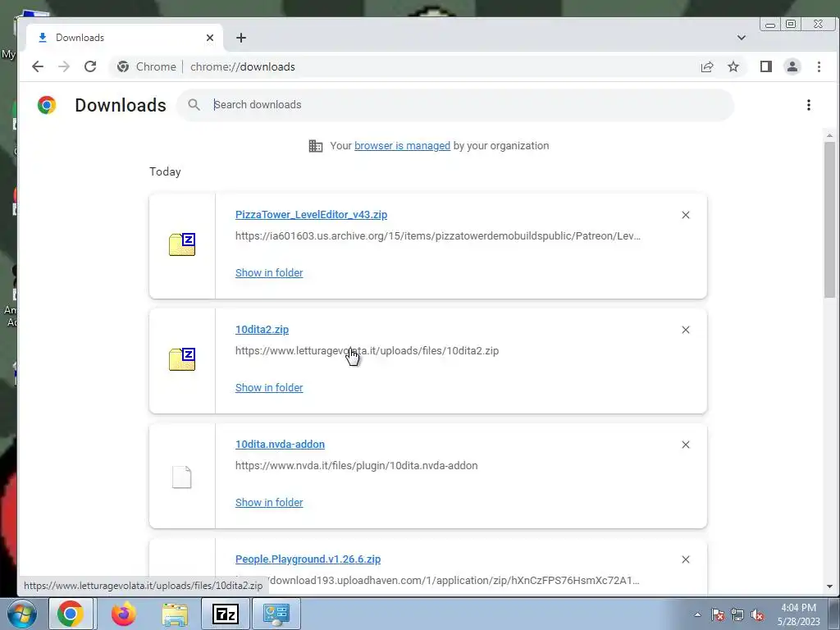Show PizzaTower zip in folder
840x630 pixels.
click(x=269, y=272)
